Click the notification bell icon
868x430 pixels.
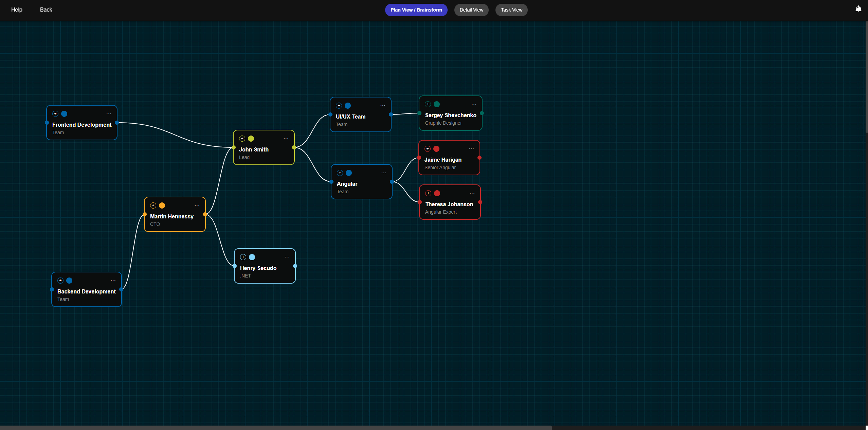point(858,9)
